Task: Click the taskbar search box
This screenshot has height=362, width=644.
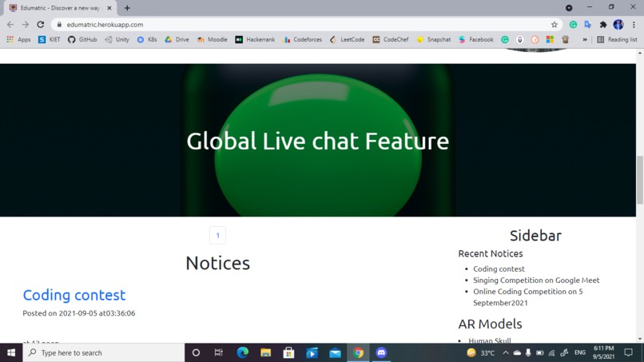Action: 104,352
